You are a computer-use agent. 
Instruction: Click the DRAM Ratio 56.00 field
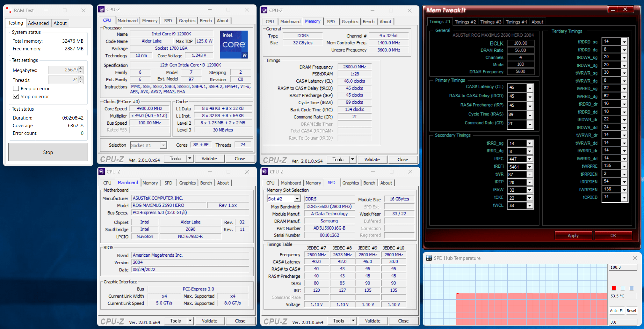coord(520,50)
